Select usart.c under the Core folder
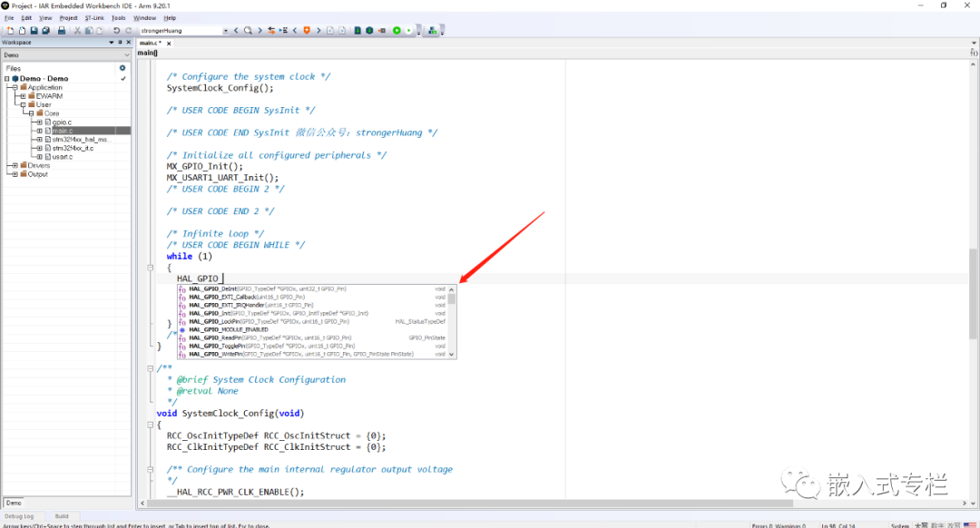980x528 pixels. pyautogui.click(x=61, y=156)
